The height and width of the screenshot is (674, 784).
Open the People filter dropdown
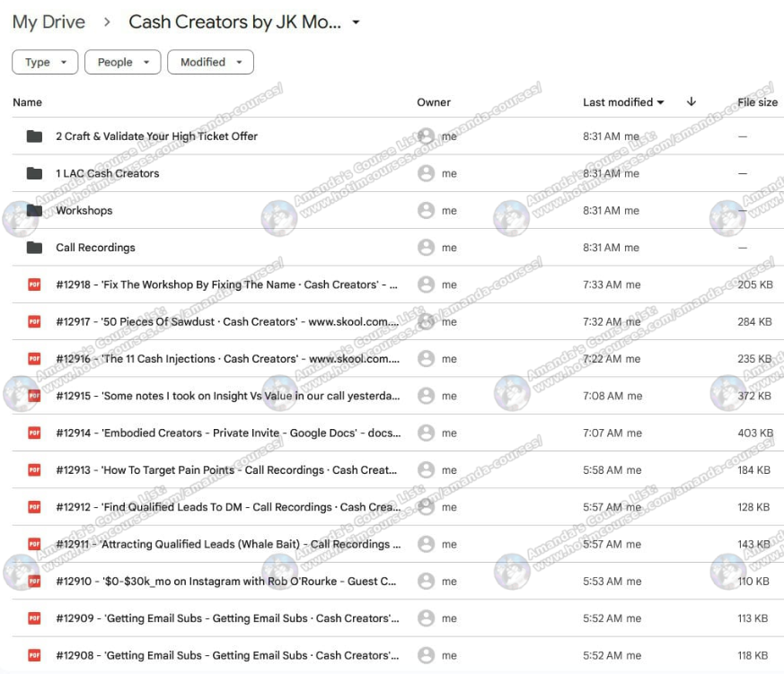pyautogui.click(x=122, y=62)
